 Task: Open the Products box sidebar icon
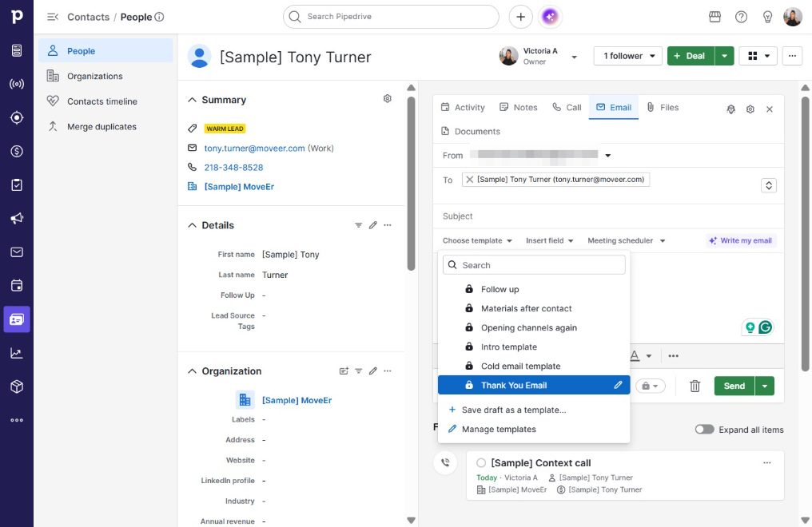17,386
